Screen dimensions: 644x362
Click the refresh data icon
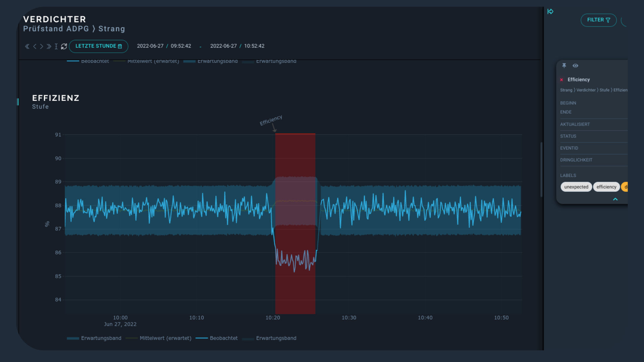[64, 46]
